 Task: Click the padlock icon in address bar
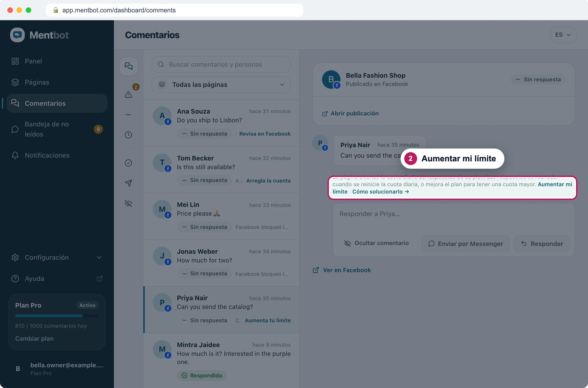[56, 10]
